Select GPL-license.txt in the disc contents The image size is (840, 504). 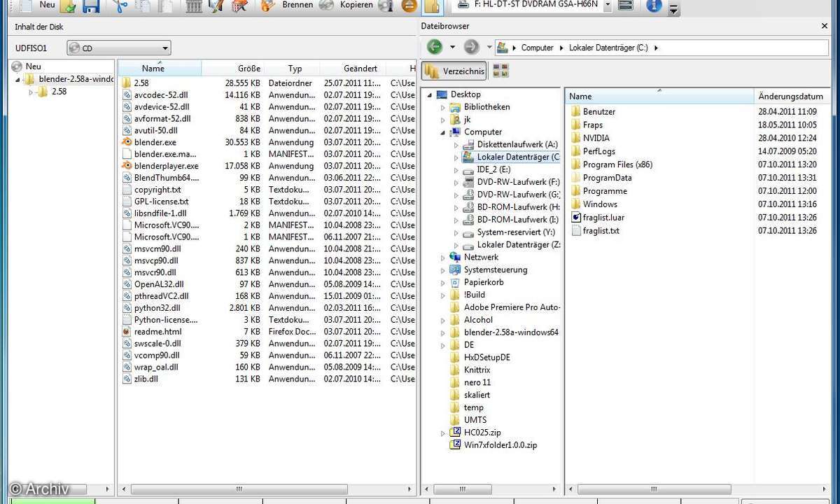(161, 202)
